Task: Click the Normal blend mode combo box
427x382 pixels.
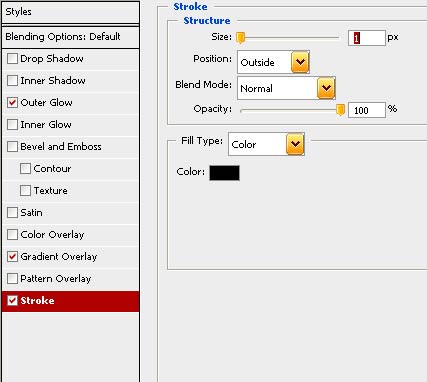Action: click(x=286, y=88)
